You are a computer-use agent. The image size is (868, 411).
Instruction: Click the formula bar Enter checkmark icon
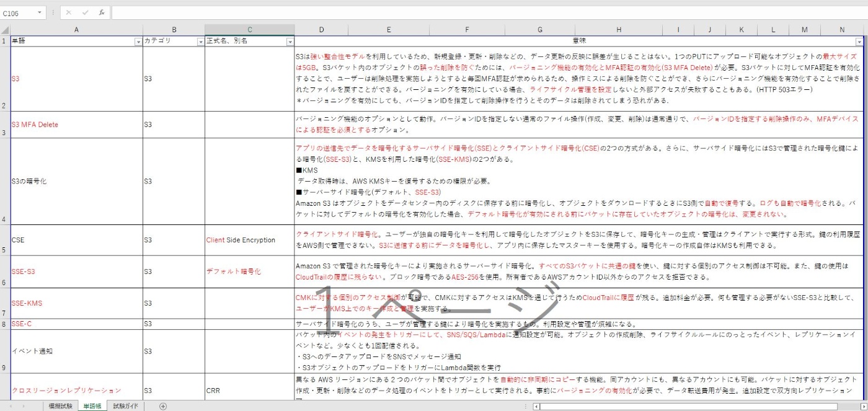[85, 12]
